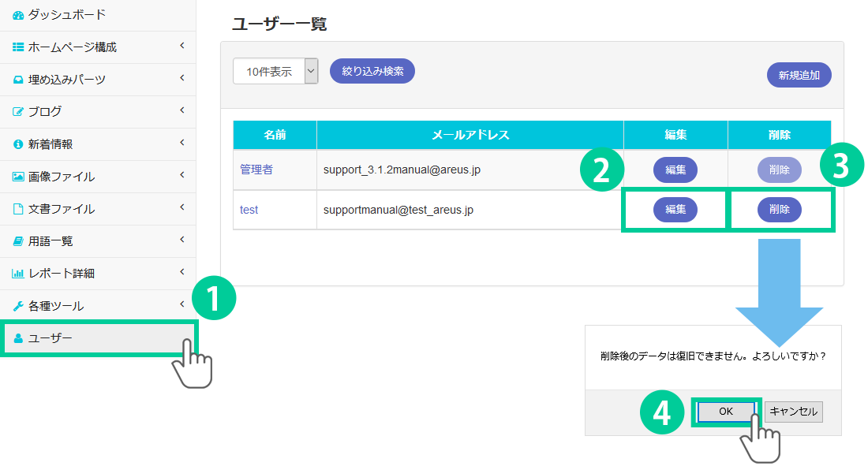
Task: Click the dashboard gauge icon
Action: [x=18, y=15]
